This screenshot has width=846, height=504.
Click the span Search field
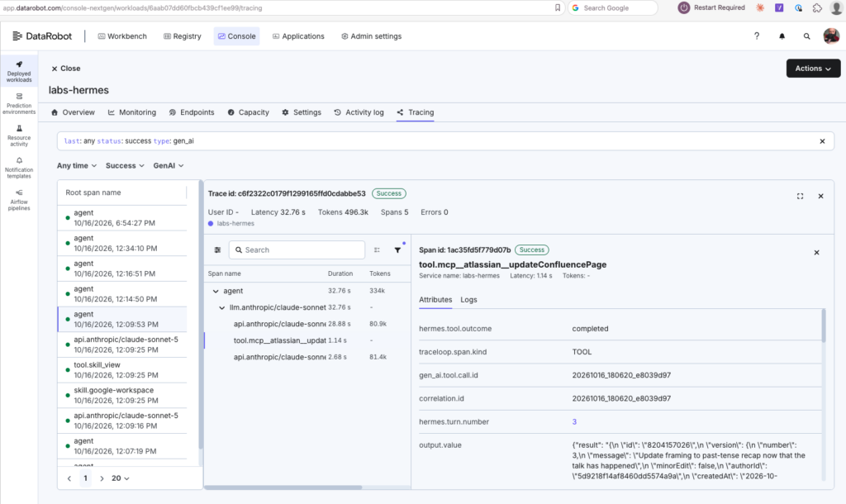click(x=297, y=250)
